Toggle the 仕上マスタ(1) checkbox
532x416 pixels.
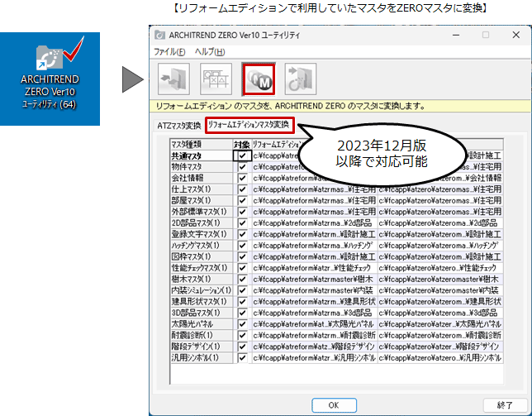click(242, 189)
